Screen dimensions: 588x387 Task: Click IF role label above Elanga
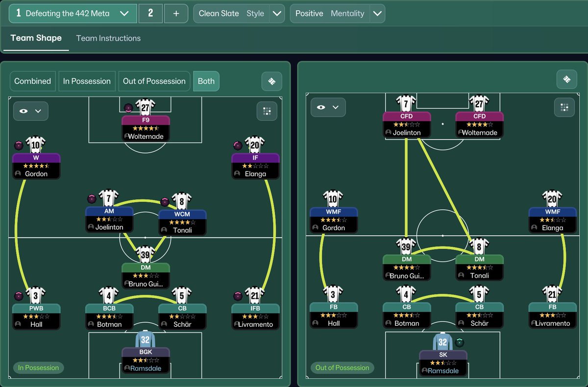tap(255, 158)
